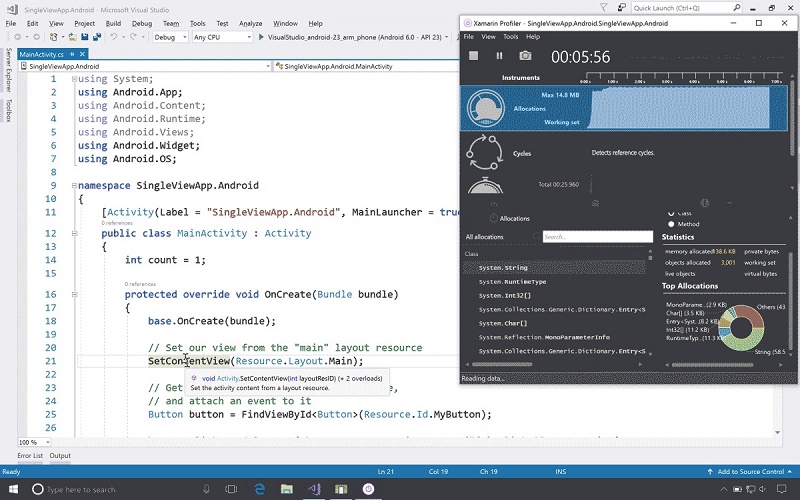The width and height of the screenshot is (800, 500).
Task: Switch to the Error List tab
Action: pos(30,456)
